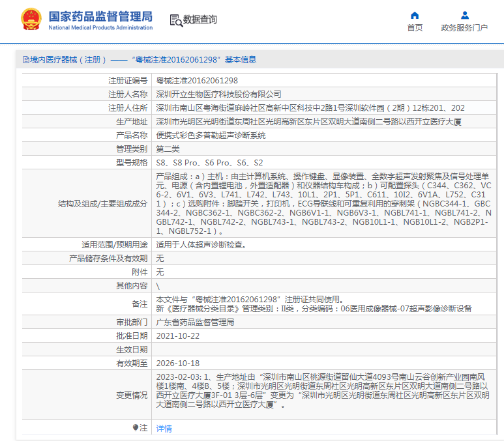Screen dimensions: 504x441
Task: Click the 审批部门 row label
Action: [132, 322]
